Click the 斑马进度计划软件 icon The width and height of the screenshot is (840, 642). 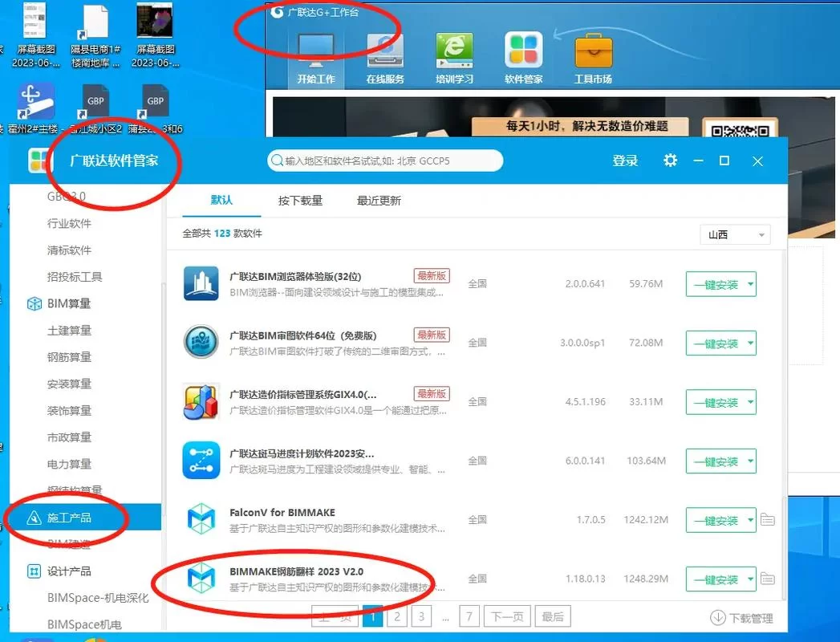pyautogui.click(x=201, y=461)
